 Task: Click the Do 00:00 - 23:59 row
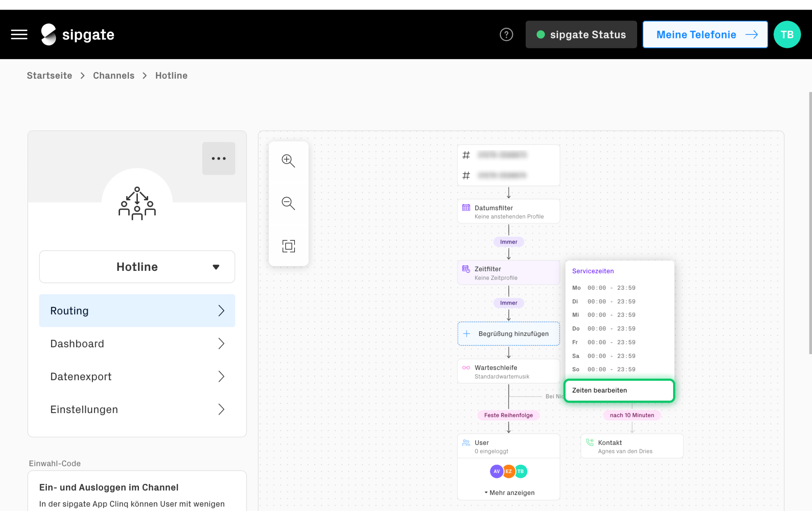(x=604, y=328)
